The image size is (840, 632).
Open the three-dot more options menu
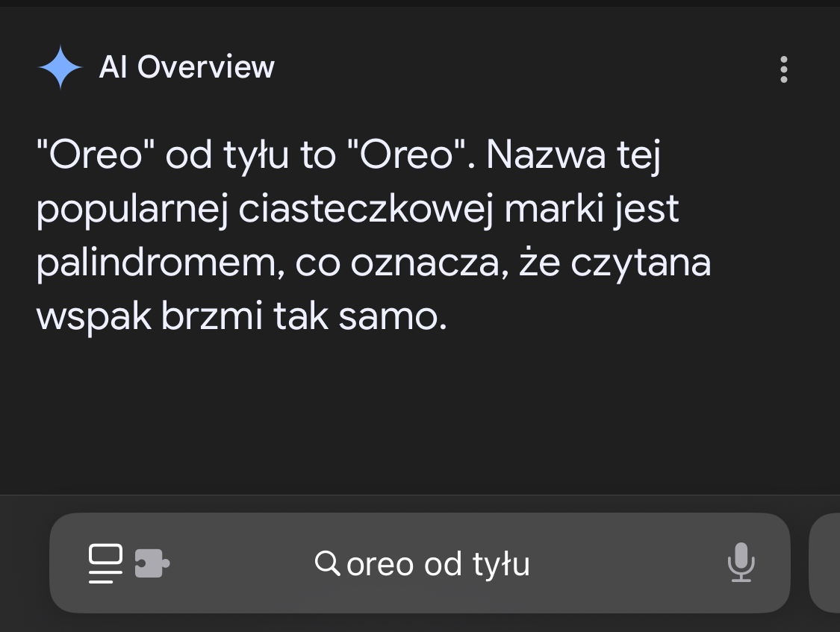click(783, 69)
